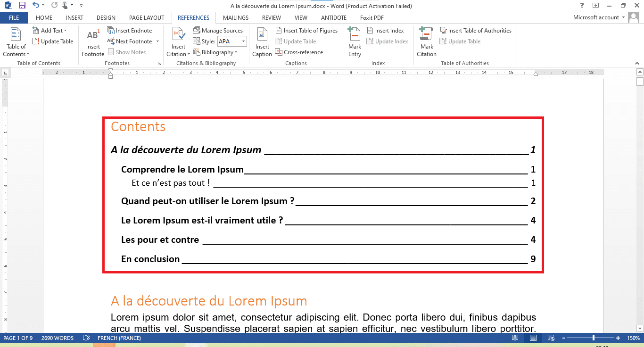
Task: Click vertical scrollbar down arrow
Action: pyautogui.click(x=640, y=328)
